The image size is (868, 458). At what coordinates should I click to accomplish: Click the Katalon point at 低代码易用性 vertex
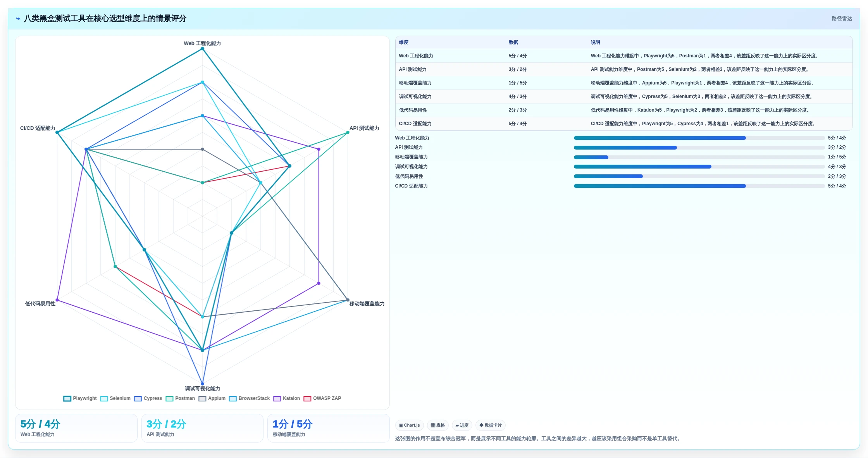57,300
